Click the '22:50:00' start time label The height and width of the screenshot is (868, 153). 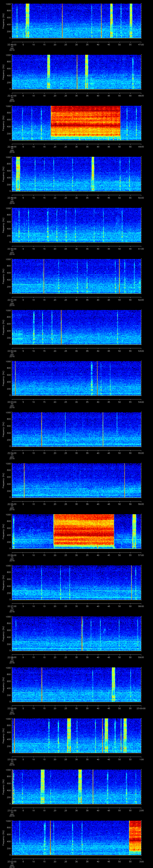click(x=12, y=249)
